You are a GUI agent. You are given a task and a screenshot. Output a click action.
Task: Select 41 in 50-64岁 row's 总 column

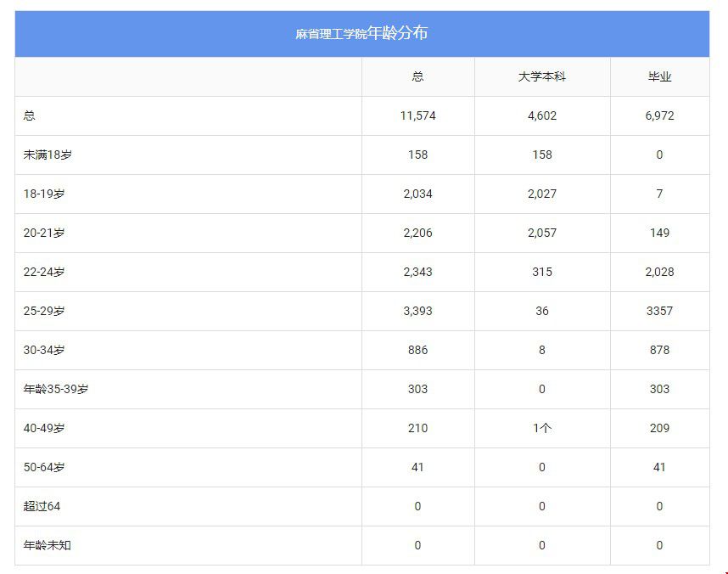[x=417, y=467]
